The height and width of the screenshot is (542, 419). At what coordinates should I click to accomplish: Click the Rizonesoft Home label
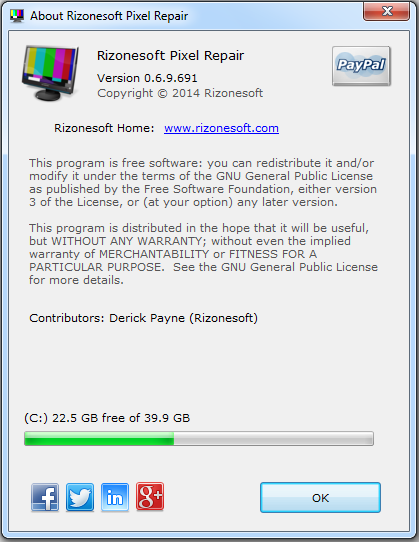click(104, 128)
